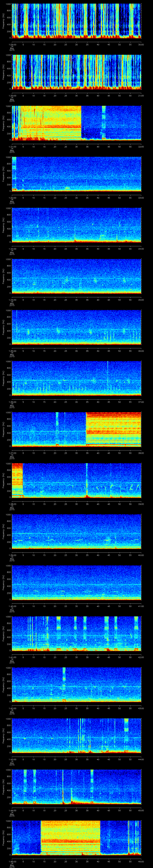153x868 pixels.
Task: Select the '1:39:00' start time label
Action: pos(12,555)
